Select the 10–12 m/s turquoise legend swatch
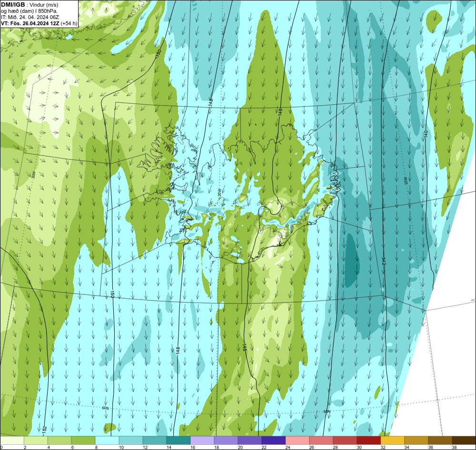The height and width of the screenshot is (450, 476). click(x=131, y=440)
